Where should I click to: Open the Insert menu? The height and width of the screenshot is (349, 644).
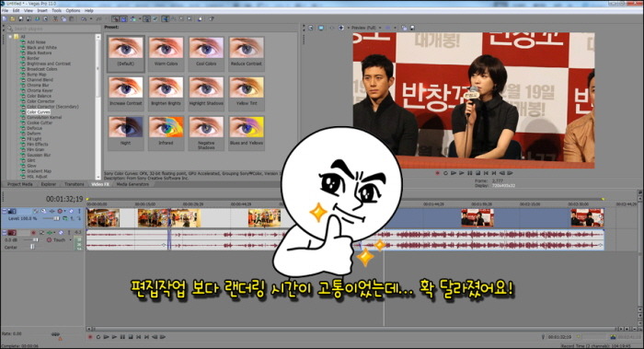click(x=42, y=11)
